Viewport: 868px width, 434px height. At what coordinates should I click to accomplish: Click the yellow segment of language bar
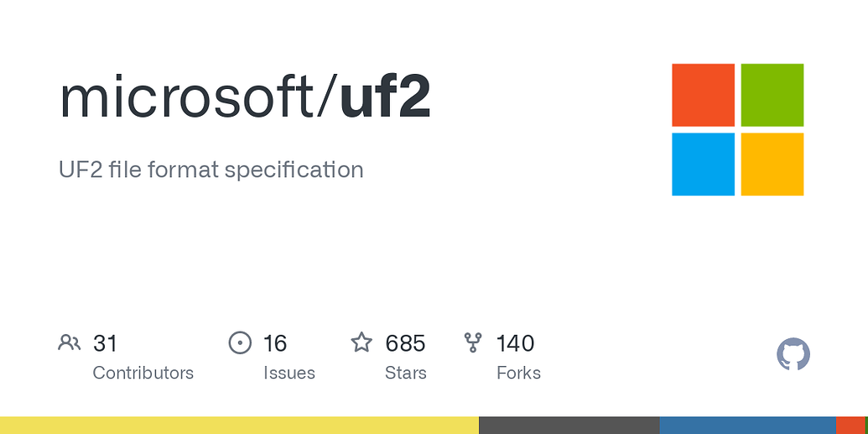[239, 425]
